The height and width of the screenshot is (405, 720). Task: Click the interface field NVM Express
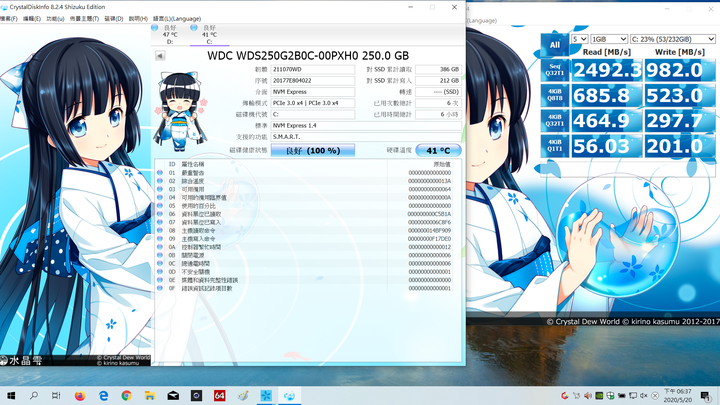click(x=313, y=92)
